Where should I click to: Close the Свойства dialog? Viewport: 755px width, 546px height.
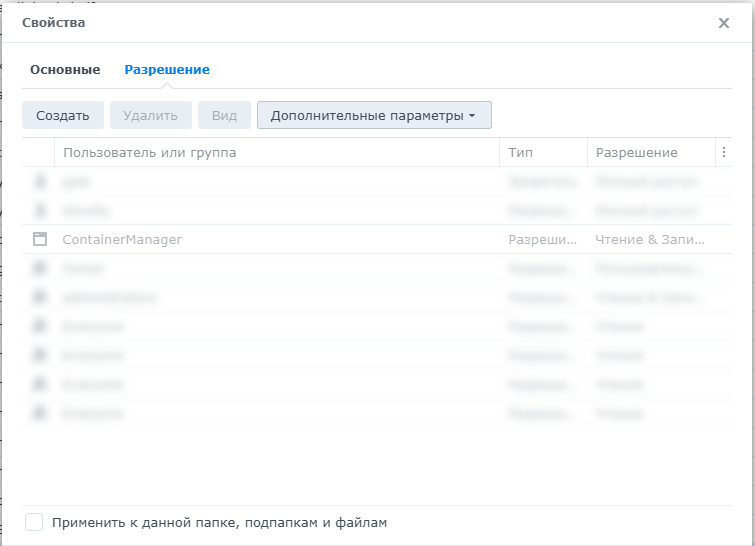(x=724, y=23)
